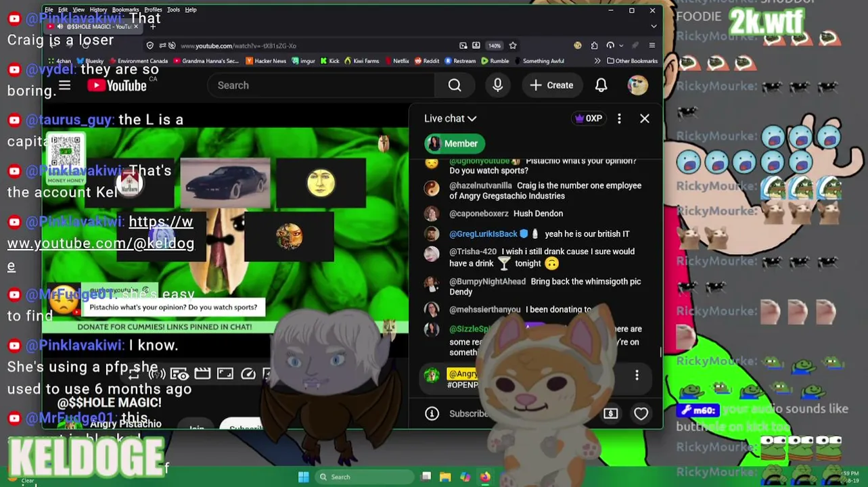
Task: Bookmark this page with the star
Action: pyautogui.click(x=513, y=45)
